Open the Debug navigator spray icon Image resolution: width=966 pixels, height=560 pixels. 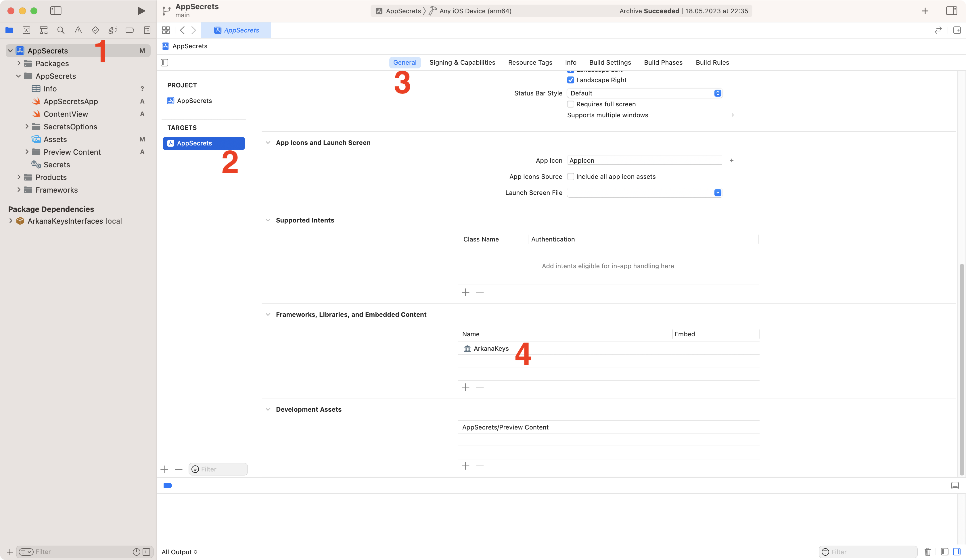click(112, 30)
